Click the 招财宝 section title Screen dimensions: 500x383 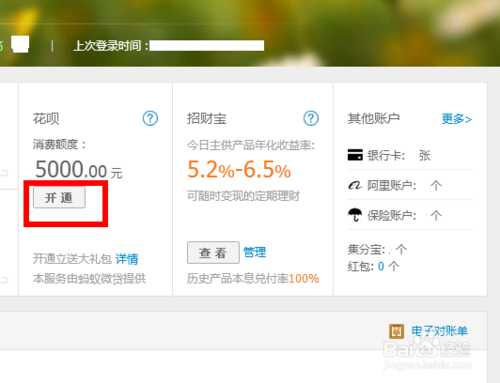207,118
